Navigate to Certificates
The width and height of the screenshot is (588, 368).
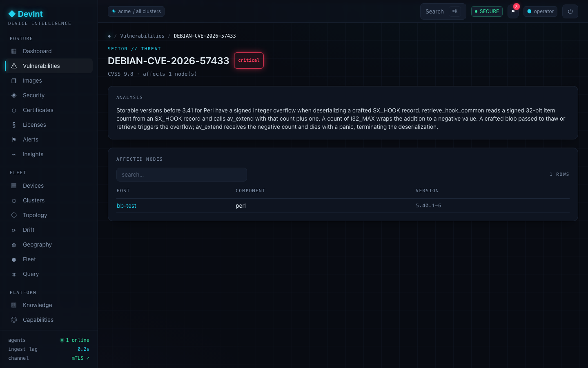49,110
